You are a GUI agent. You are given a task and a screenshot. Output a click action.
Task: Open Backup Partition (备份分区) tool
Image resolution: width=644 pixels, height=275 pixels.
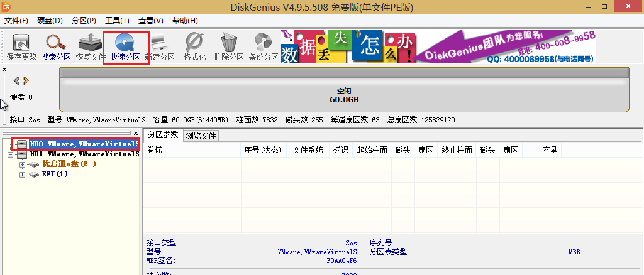point(264,47)
